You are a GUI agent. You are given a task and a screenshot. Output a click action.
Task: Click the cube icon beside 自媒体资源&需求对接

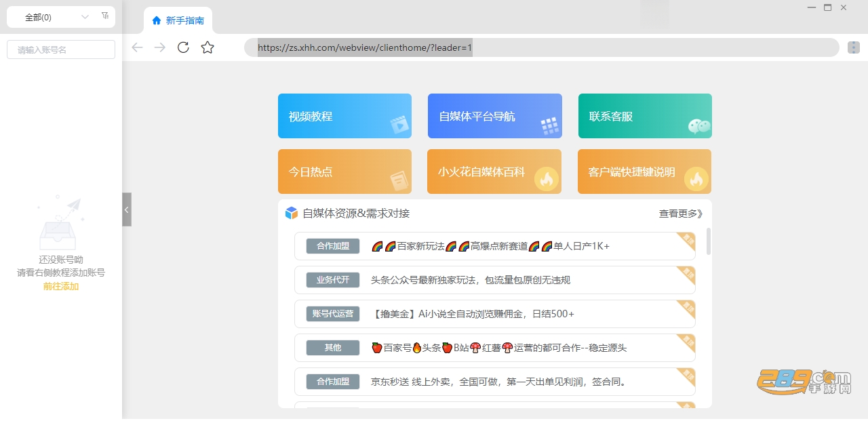(292, 213)
